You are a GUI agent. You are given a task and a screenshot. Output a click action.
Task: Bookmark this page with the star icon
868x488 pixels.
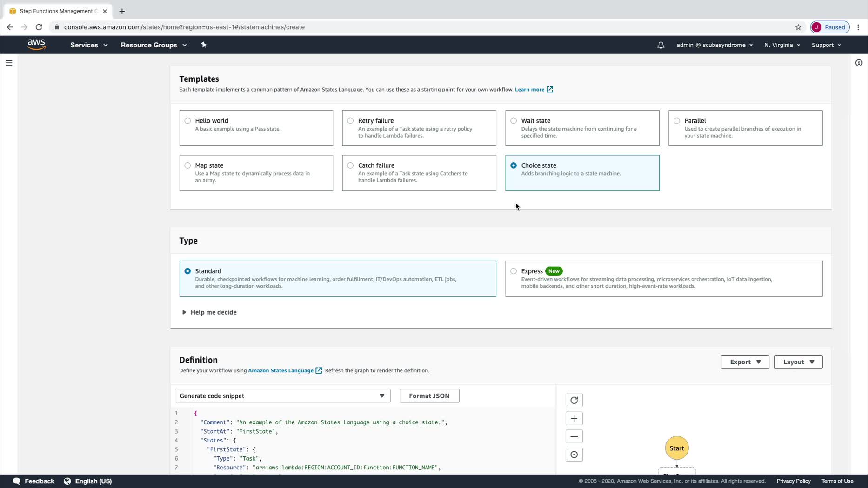click(798, 27)
